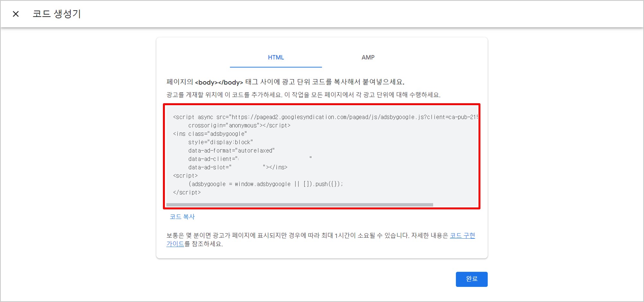Viewport: 644px width, 302px height.
Task: Click the '코드 생성기' title text
Action: coord(57,14)
